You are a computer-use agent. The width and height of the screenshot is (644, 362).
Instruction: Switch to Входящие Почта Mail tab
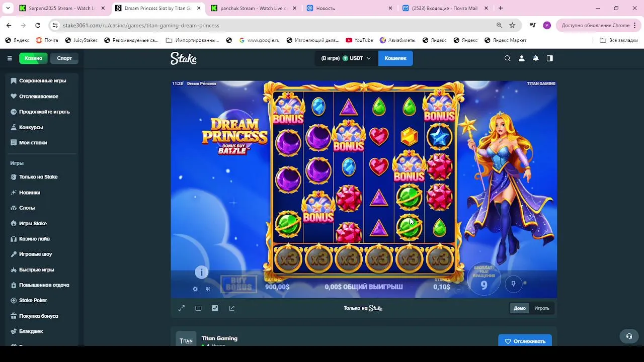pos(446,9)
